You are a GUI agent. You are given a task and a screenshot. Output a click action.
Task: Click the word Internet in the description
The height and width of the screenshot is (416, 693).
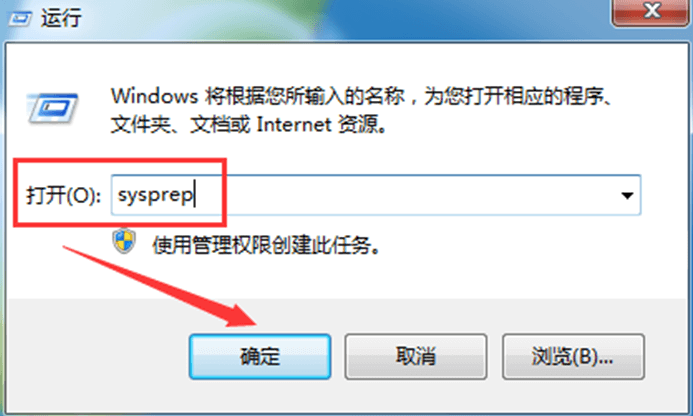293,125
